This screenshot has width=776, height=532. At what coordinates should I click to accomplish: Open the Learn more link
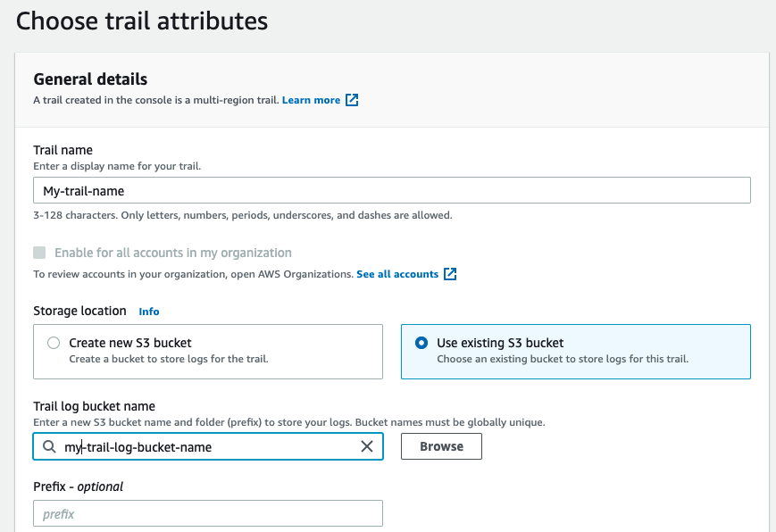tap(311, 100)
